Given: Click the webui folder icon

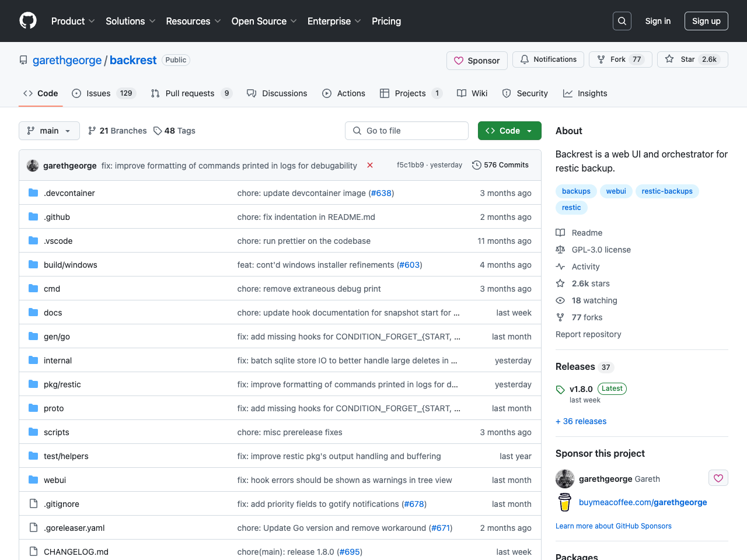Looking at the screenshot, I should click(33, 480).
